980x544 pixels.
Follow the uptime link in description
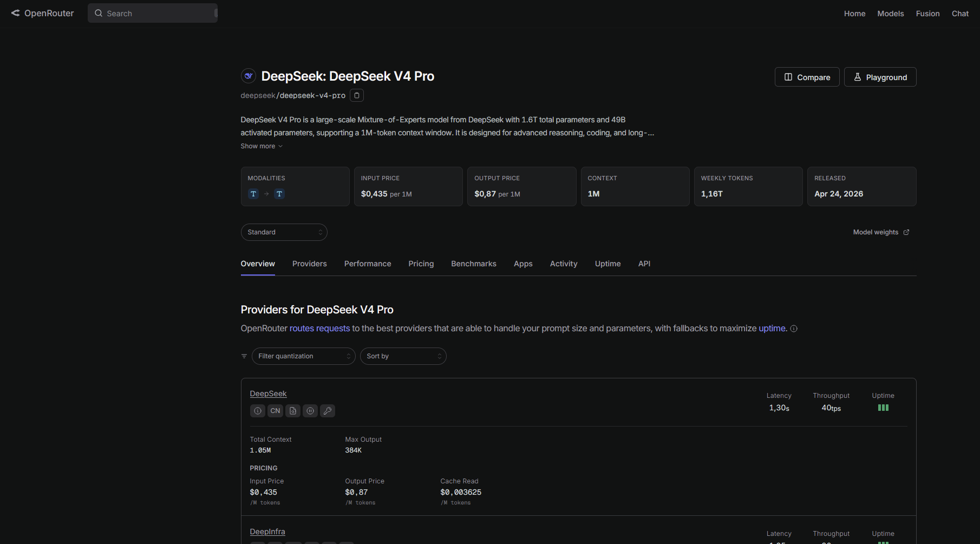pyautogui.click(x=772, y=329)
